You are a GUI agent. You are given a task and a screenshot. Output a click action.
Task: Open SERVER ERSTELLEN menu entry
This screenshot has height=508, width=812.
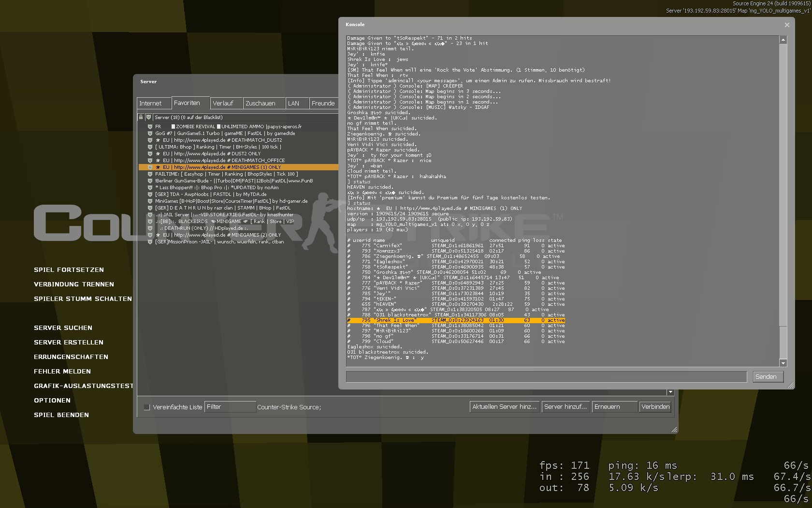point(69,343)
